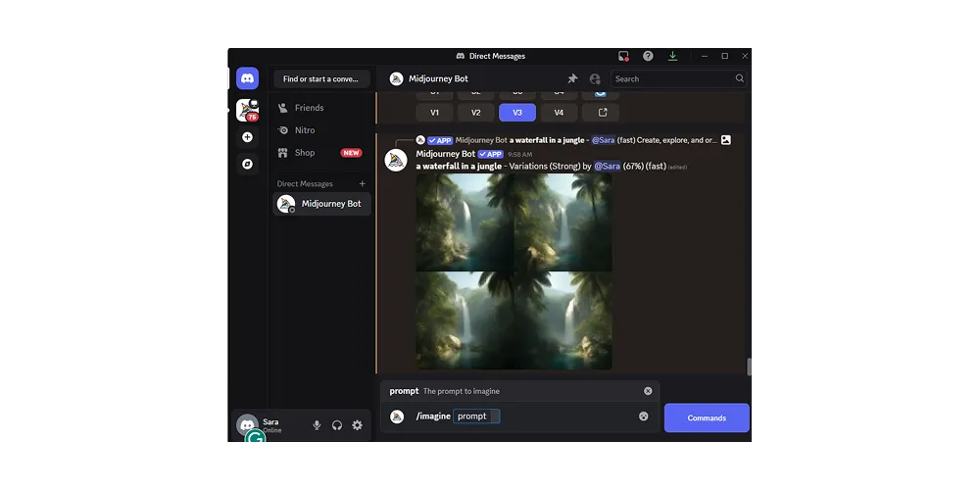The image size is (980, 490).
Task: Cancel the /imagine command with x icon
Action: tap(643, 416)
